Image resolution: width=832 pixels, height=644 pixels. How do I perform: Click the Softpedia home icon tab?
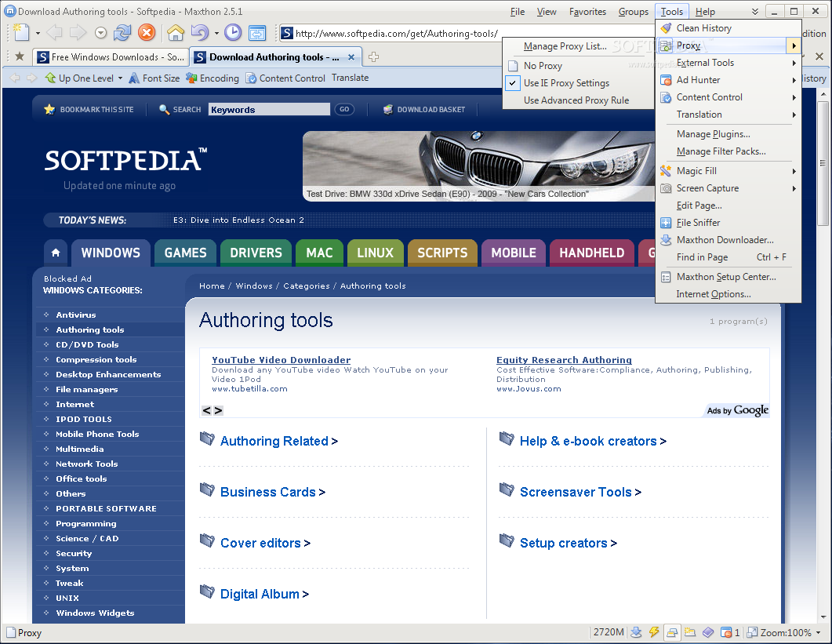point(56,253)
